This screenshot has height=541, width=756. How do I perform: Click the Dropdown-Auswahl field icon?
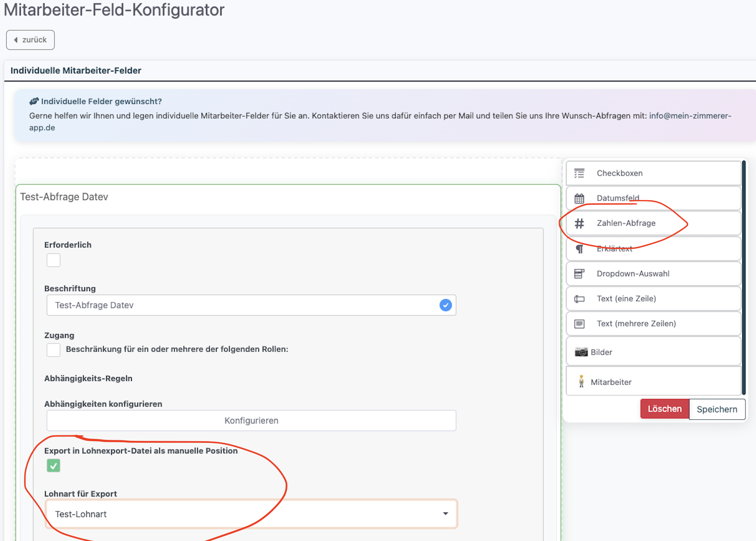(x=579, y=273)
